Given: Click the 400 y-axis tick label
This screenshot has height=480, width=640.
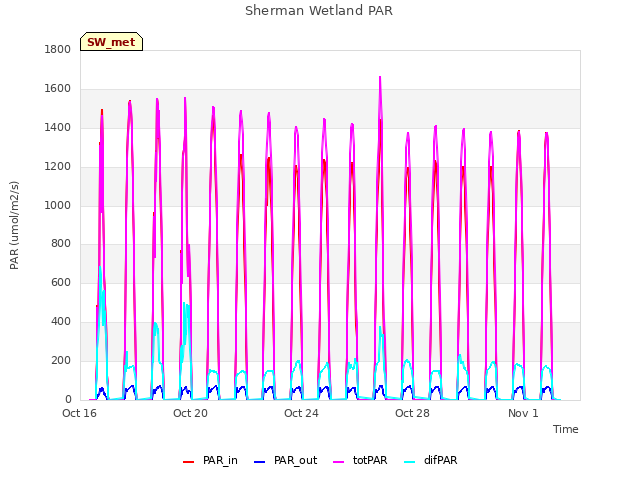Looking at the screenshot, I should point(61,322).
